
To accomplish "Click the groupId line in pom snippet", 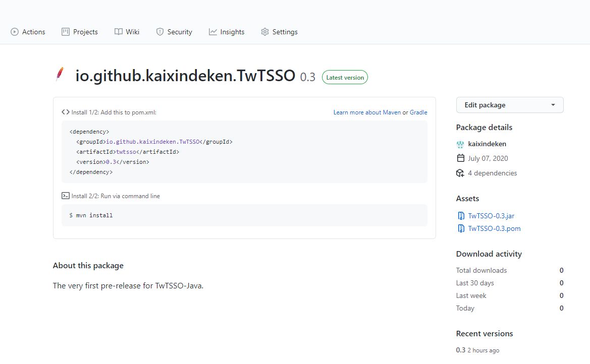I will (154, 142).
